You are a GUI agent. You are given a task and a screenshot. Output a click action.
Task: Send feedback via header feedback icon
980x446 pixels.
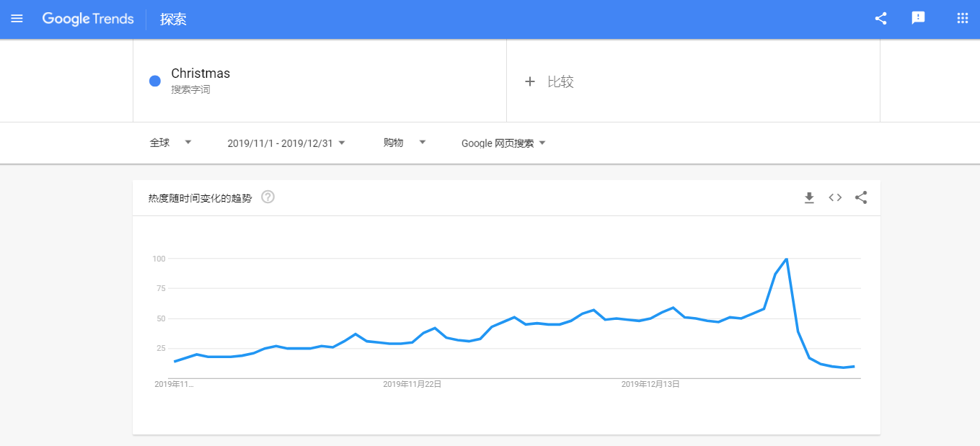click(x=918, y=19)
